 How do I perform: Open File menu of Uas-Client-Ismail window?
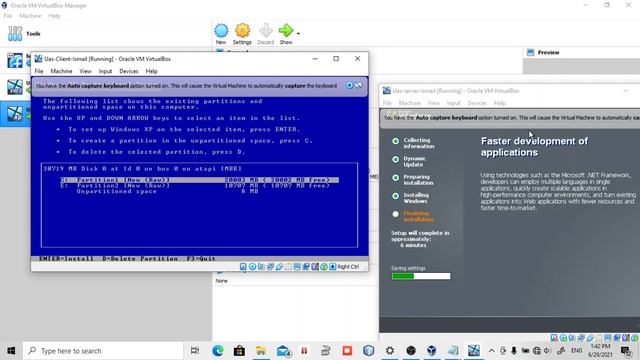coord(39,71)
